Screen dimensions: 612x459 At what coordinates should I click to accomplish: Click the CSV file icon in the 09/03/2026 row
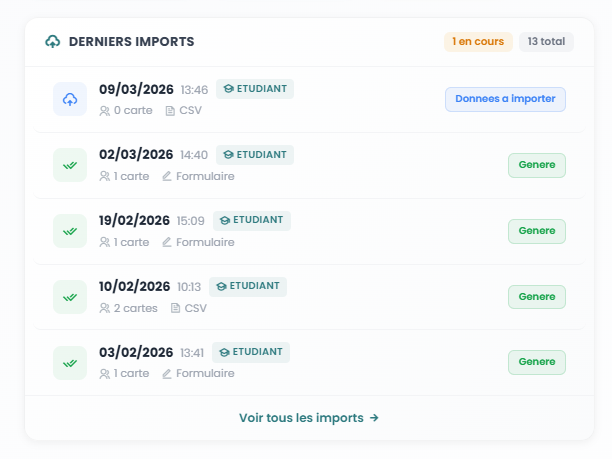point(170,110)
